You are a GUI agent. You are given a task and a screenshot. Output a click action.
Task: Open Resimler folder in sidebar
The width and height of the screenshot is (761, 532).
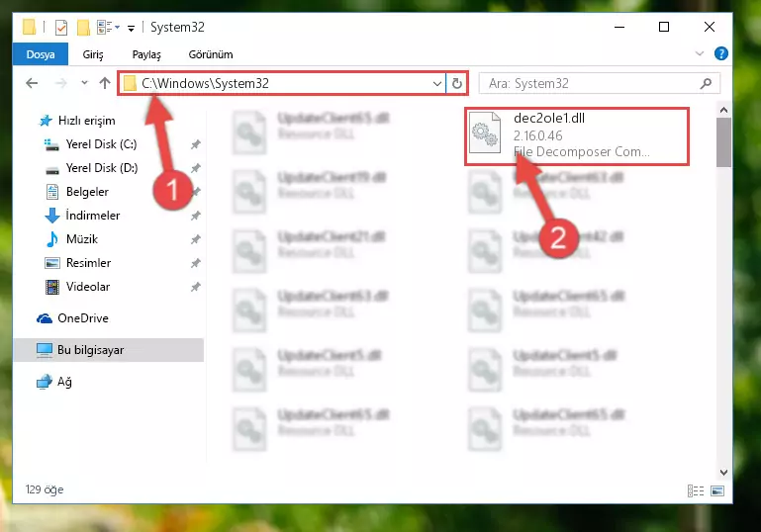88,263
